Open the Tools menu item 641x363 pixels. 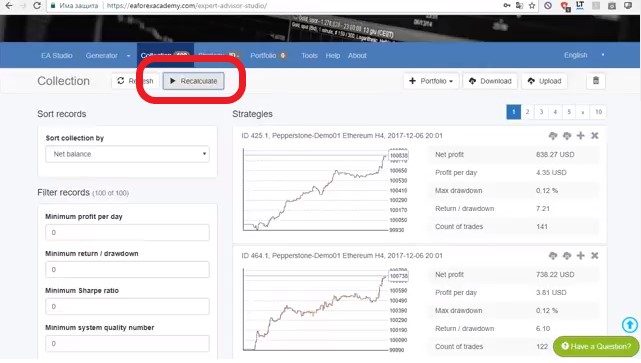click(x=309, y=56)
